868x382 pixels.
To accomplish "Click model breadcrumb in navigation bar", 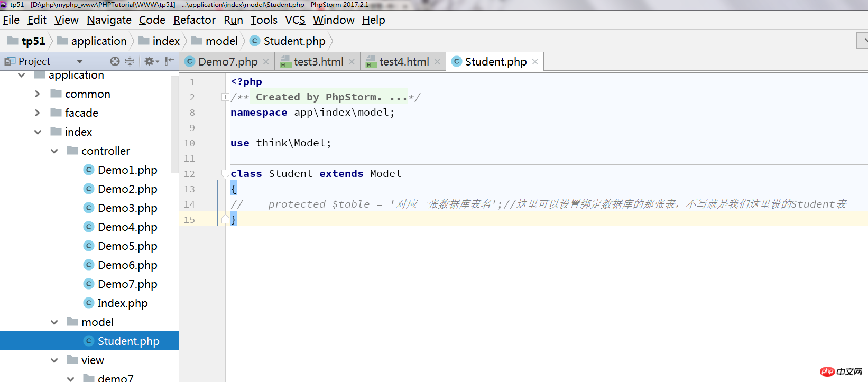I will click(215, 41).
